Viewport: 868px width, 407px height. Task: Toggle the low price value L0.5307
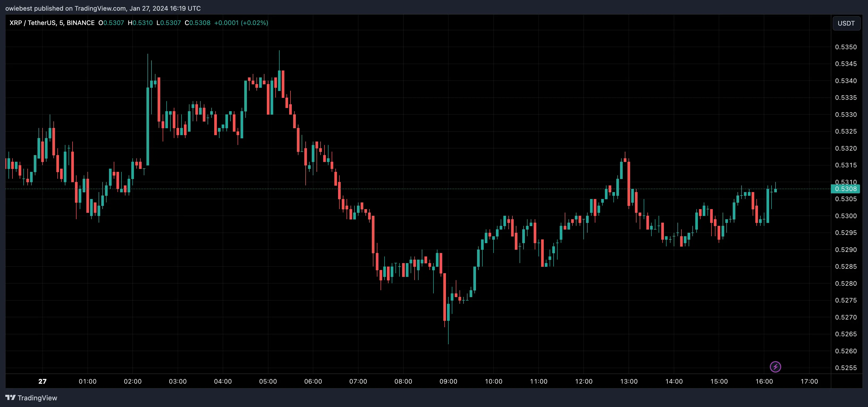[x=169, y=23]
